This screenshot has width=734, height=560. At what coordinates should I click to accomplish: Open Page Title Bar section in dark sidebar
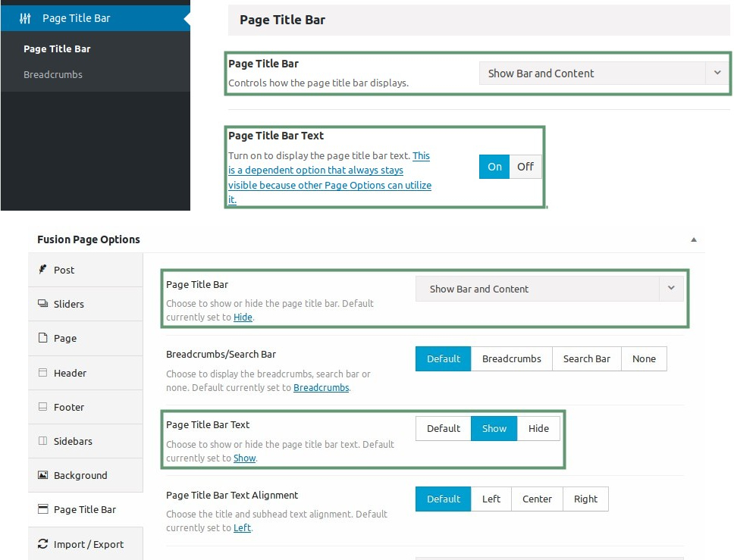point(96,18)
